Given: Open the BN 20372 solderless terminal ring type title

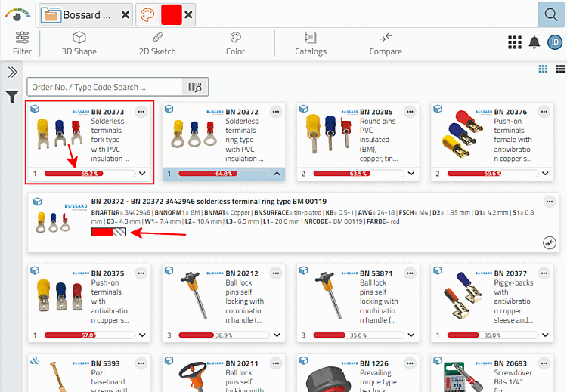Looking at the screenshot, I should tap(209, 201).
